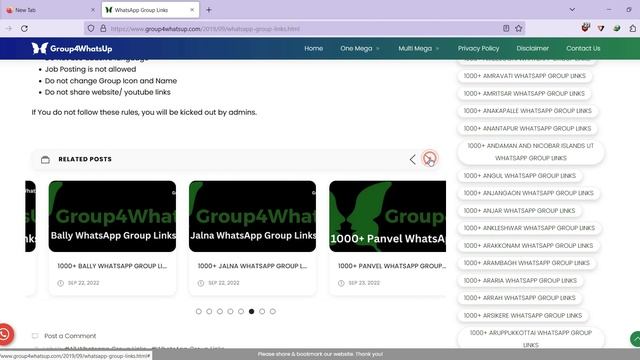
Task: Open Amravati WhatsApp Group Links
Action: click(x=524, y=76)
